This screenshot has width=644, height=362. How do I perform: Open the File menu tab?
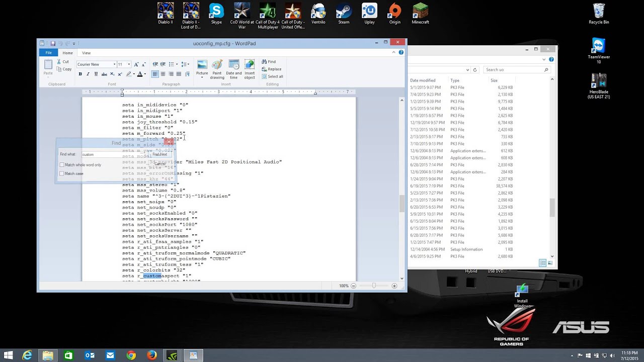[x=49, y=53]
